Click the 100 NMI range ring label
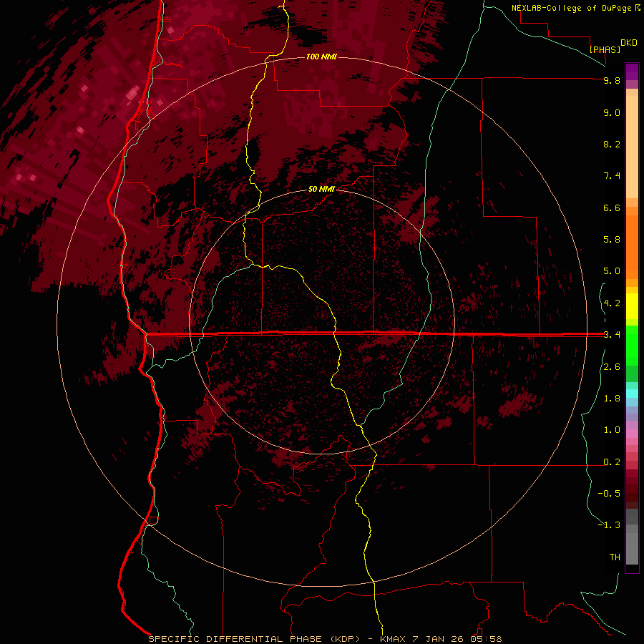Screen dimensions: 644x644 pos(321,57)
